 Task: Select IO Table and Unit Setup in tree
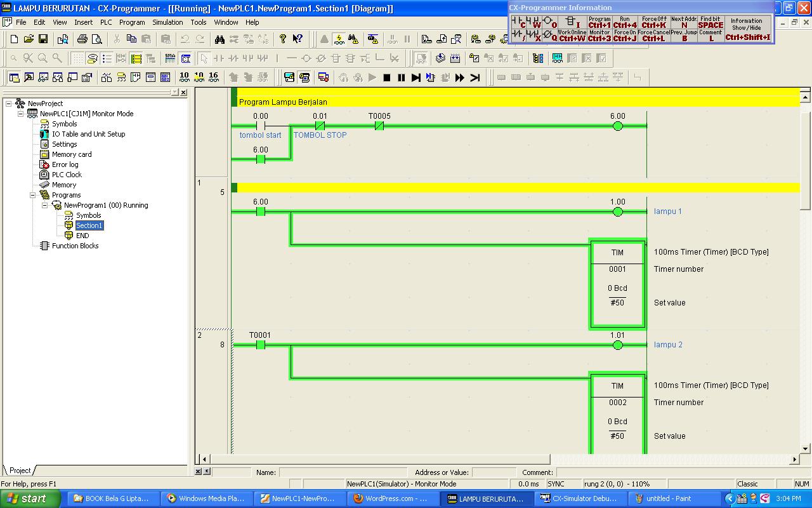click(88, 134)
